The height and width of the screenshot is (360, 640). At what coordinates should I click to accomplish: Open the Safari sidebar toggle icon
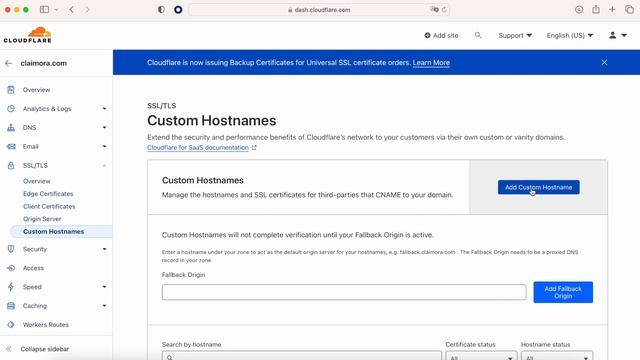click(44, 9)
